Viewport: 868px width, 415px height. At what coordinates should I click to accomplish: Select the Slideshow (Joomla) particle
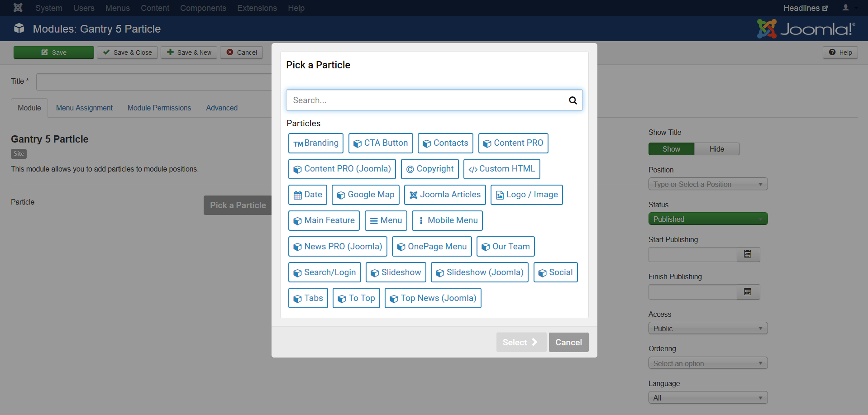[x=480, y=272]
